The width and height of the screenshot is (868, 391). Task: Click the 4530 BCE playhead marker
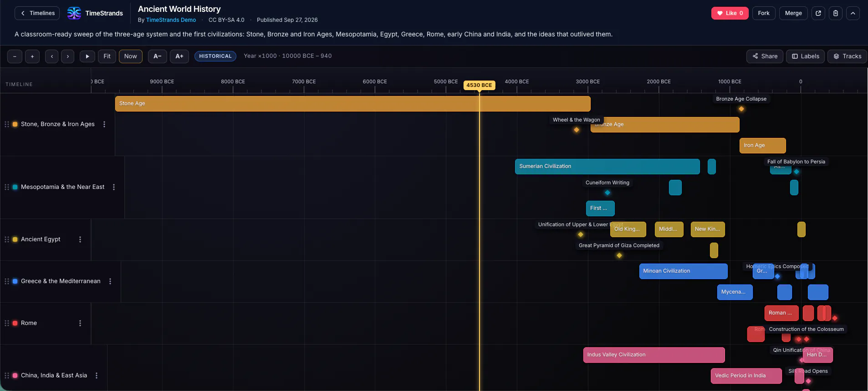[479, 85]
